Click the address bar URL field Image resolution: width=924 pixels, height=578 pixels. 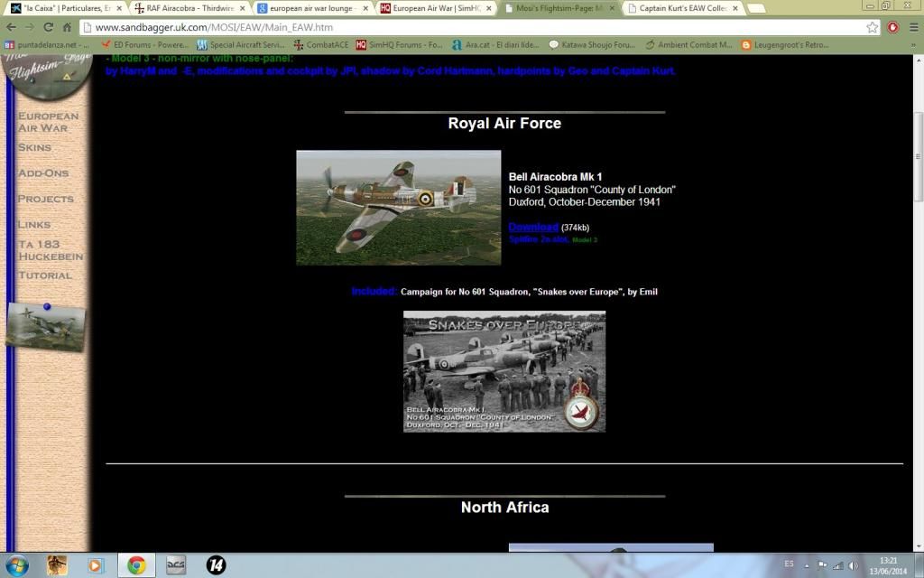coord(478,27)
